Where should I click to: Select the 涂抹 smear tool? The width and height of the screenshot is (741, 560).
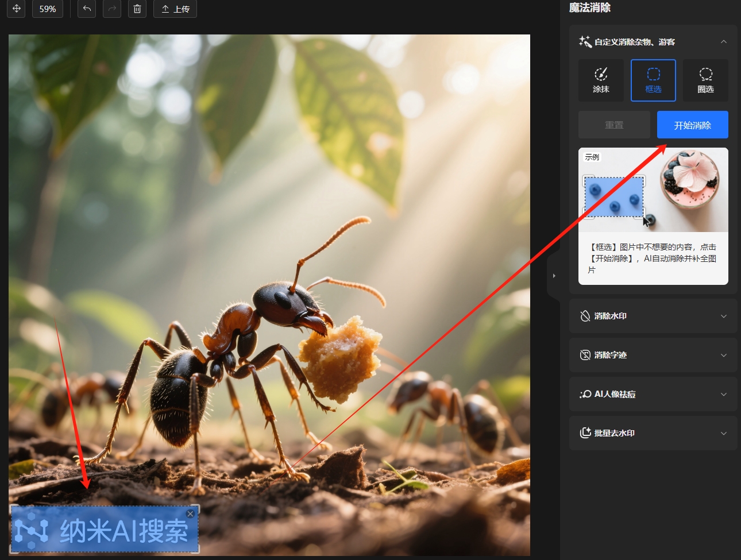(601, 80)
